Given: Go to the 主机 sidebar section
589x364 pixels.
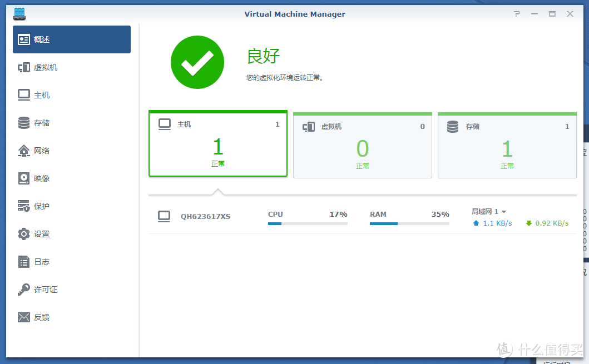Looking at the screenshot, I should (x=71, y=95).
